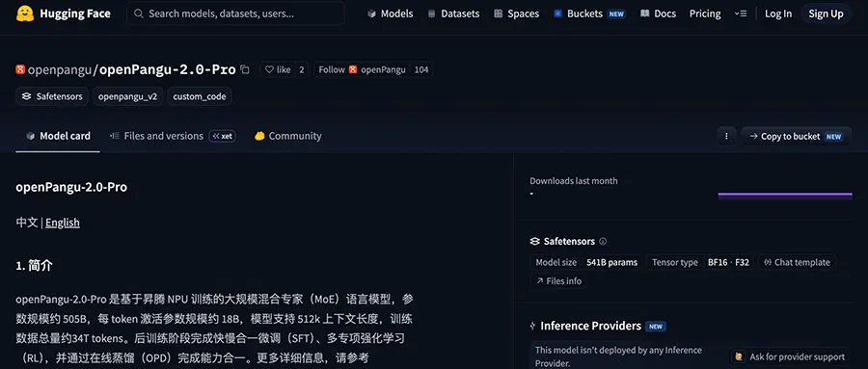The image size is (868, 369).
Task: Click the Inference Providers heading
Action: (590, 326)
